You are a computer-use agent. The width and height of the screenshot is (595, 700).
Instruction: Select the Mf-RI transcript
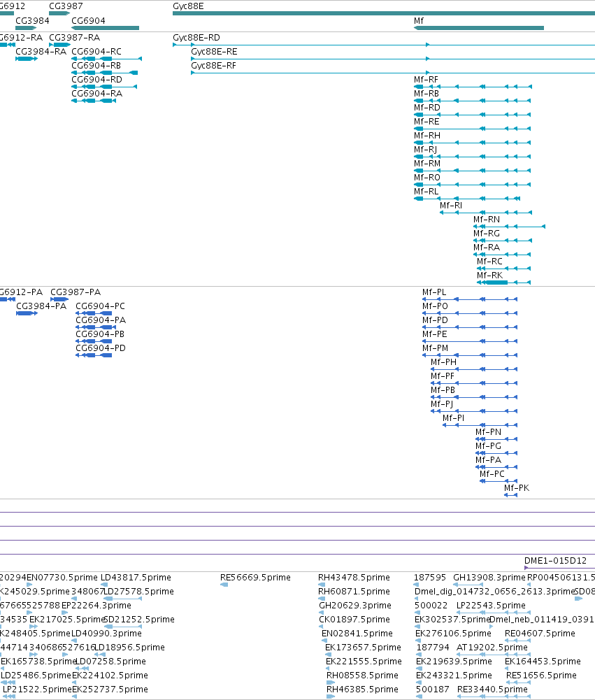486,213
